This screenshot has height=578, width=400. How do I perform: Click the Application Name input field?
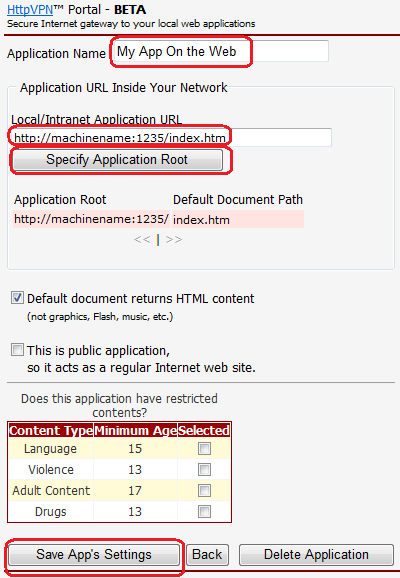[221, 51]
